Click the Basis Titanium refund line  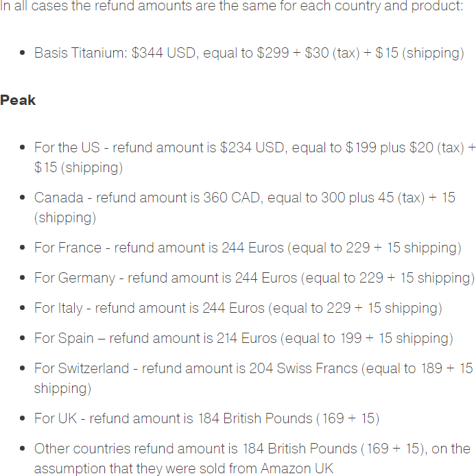pos(248,53)
